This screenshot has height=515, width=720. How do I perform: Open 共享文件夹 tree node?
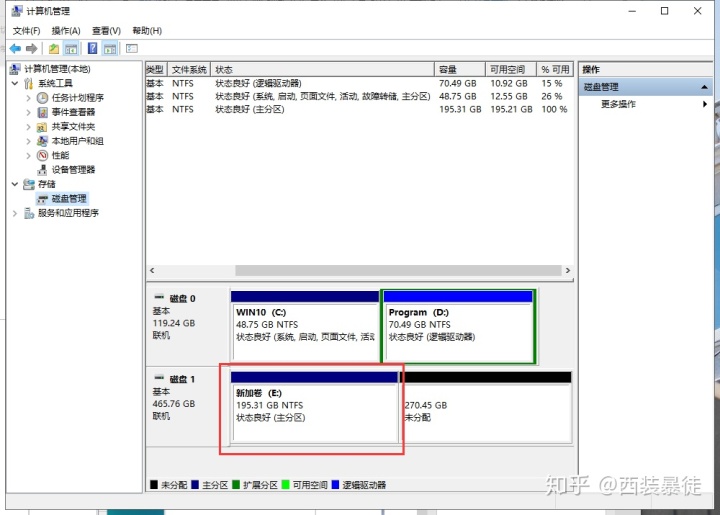[x=73, y=126]
